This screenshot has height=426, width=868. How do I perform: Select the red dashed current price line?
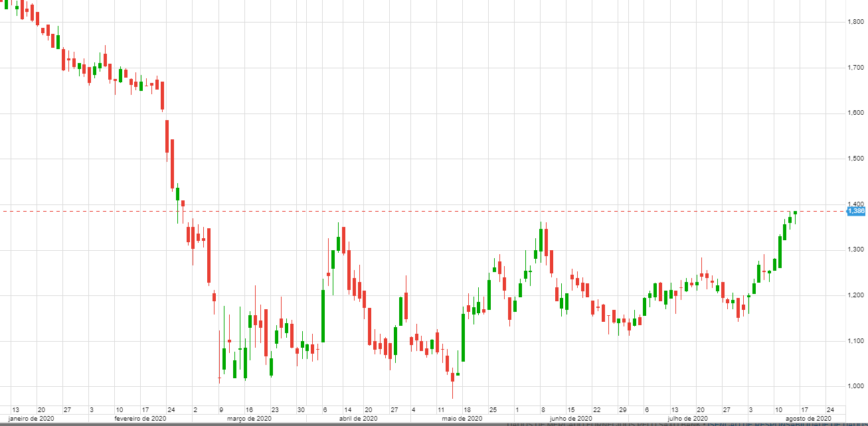point(423,212)
